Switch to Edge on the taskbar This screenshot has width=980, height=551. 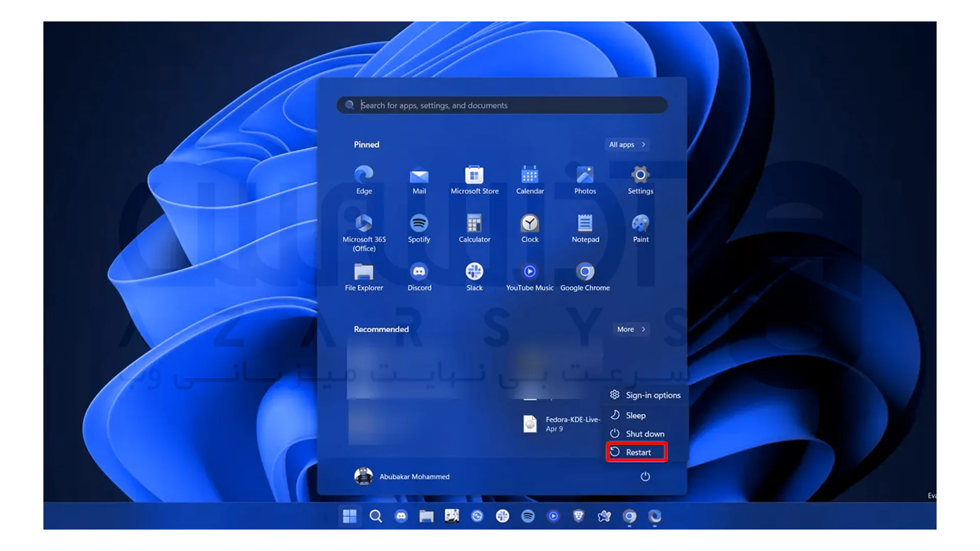click(x=655, y=516)
